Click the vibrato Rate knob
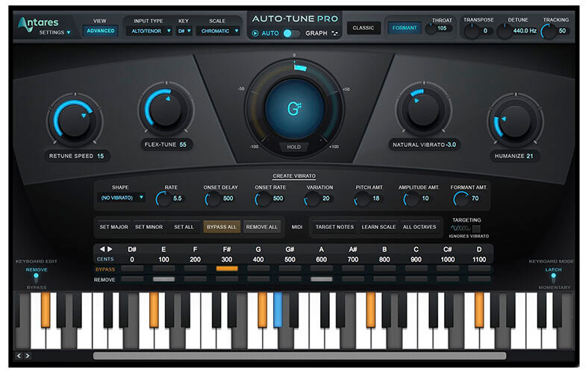The image size is (588, 373). pos(163,198)
